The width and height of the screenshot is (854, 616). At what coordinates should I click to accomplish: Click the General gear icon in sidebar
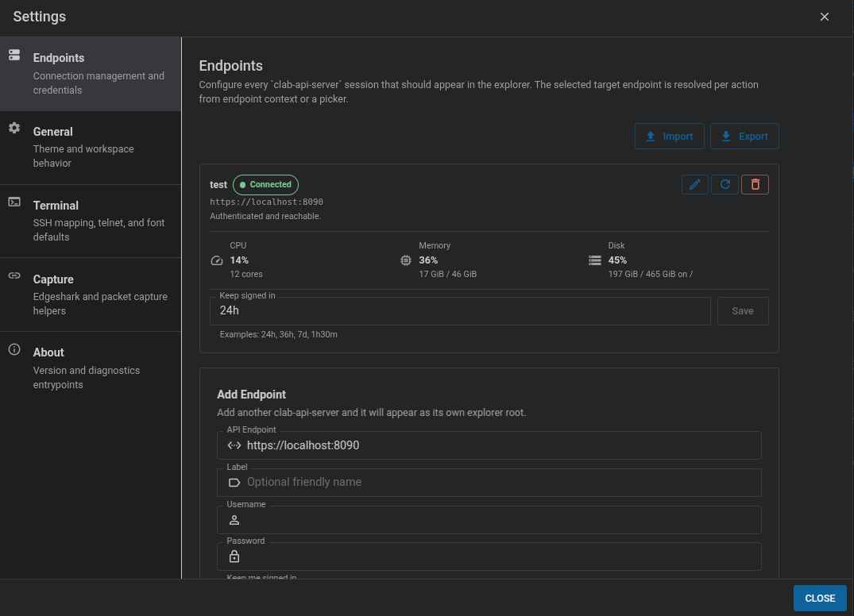pyautogui.click(x=15, y=128)
